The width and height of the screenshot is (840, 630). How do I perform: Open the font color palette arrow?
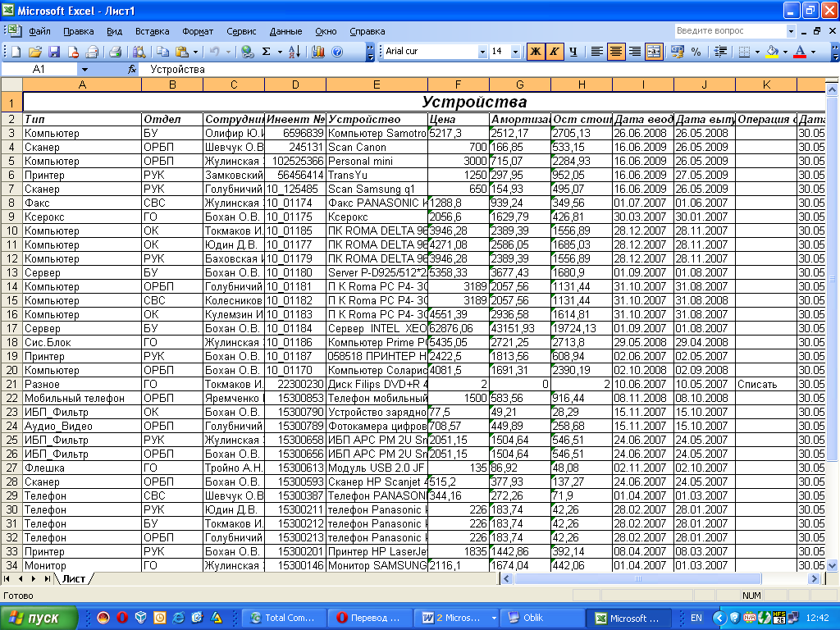(x=813, y=52)
